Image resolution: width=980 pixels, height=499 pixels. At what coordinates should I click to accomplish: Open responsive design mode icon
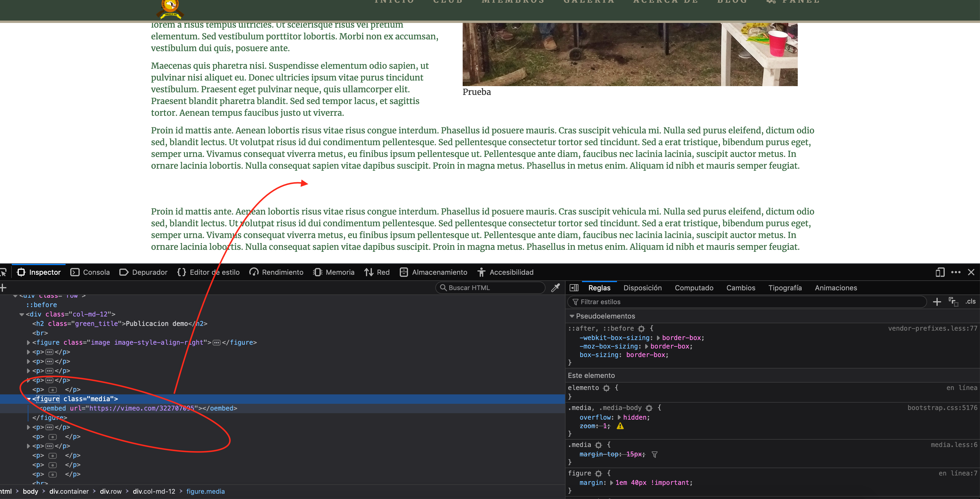click(940, 272)
